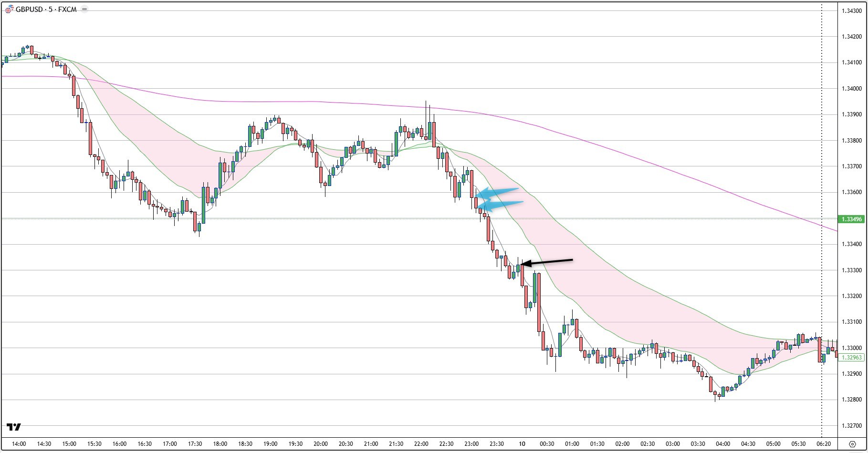Click the date marker 10 on time axis
Screen dimensions: 868x453
coord(522,444)
